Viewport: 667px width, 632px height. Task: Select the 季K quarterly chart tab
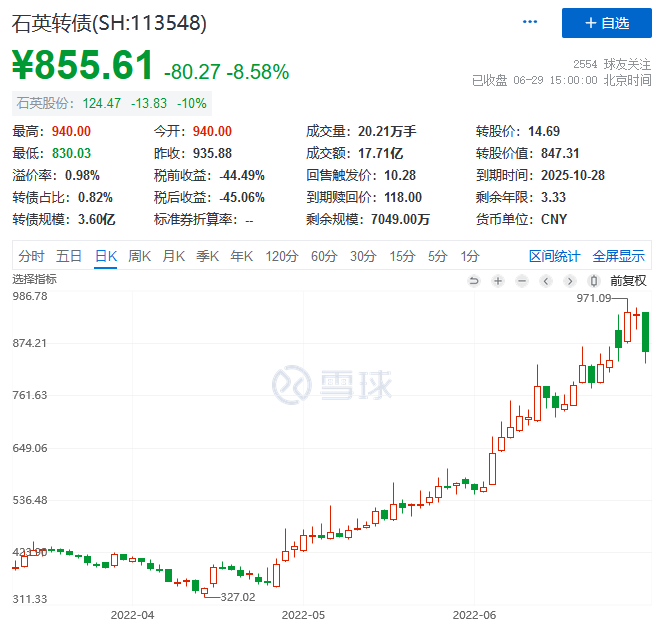[208, 256]
